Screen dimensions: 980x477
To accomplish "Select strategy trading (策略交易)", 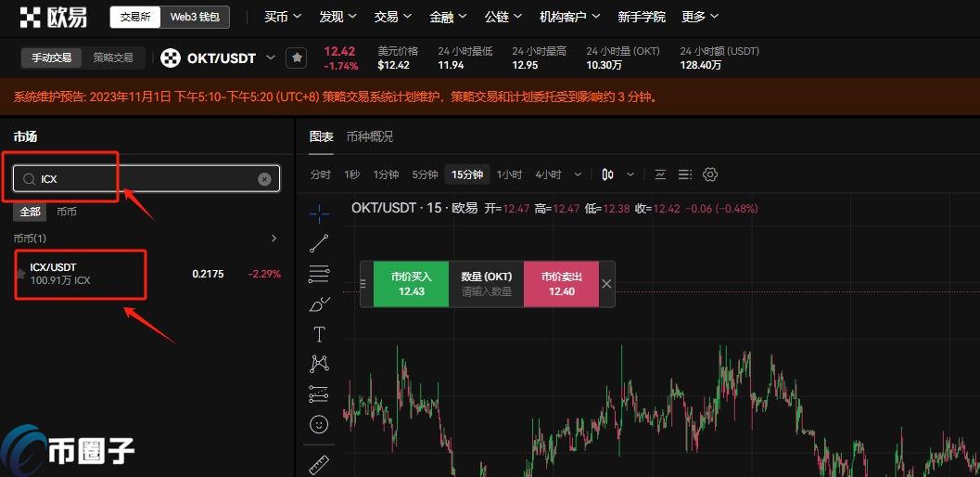I will click(113, 58).
